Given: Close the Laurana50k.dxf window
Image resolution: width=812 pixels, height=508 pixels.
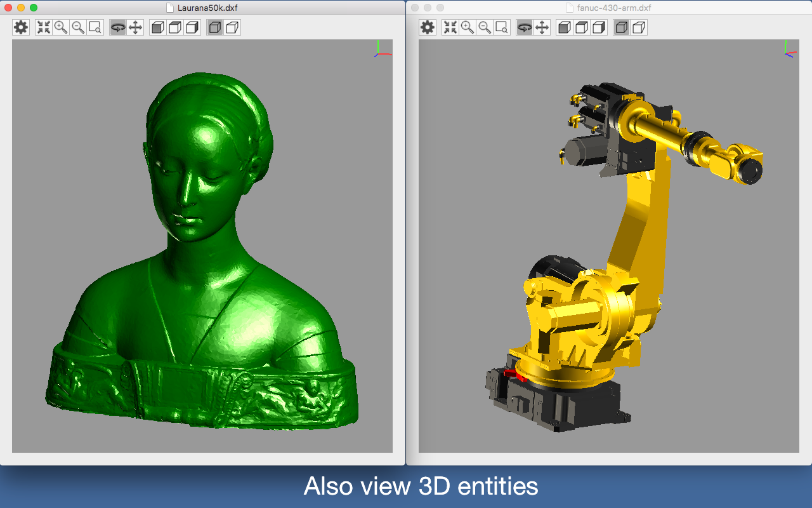Looking at the screenshot, I should (9, 8).
